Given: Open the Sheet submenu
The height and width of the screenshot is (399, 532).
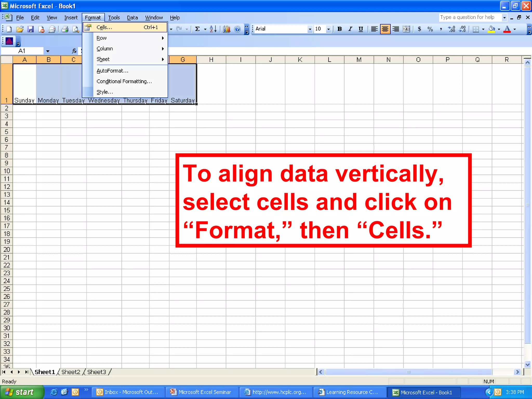Looking at the screenshot, I should point(125,59).
